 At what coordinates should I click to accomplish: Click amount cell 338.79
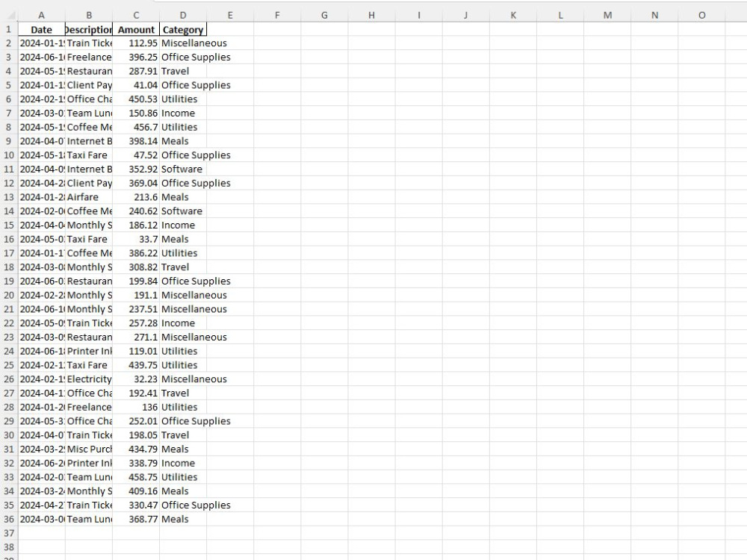[x=136, y=464]
